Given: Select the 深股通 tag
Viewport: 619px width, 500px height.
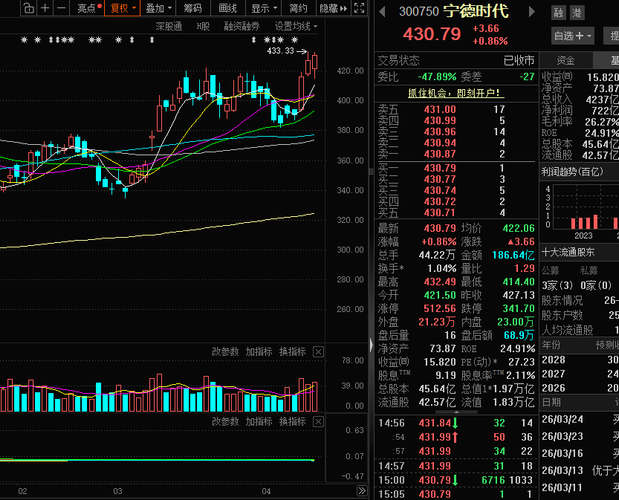Looking at the screenshot, I should (169, 26).
